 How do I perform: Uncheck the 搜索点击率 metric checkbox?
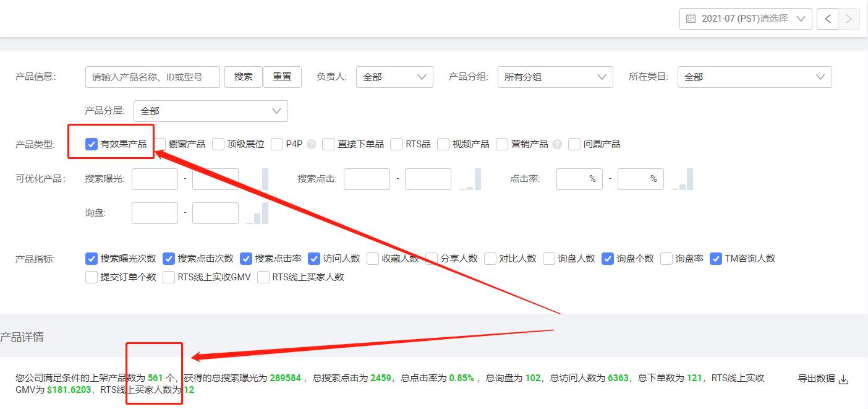246,259
